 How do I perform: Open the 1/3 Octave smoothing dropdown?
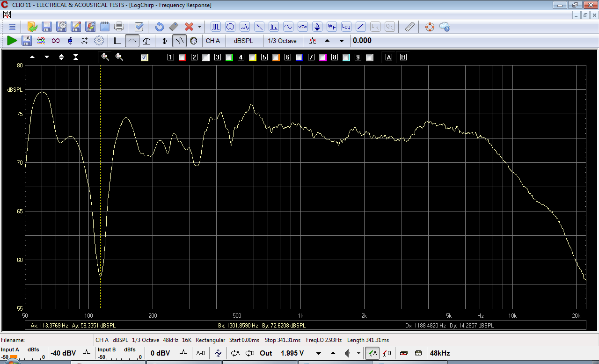tap(282, 41)
